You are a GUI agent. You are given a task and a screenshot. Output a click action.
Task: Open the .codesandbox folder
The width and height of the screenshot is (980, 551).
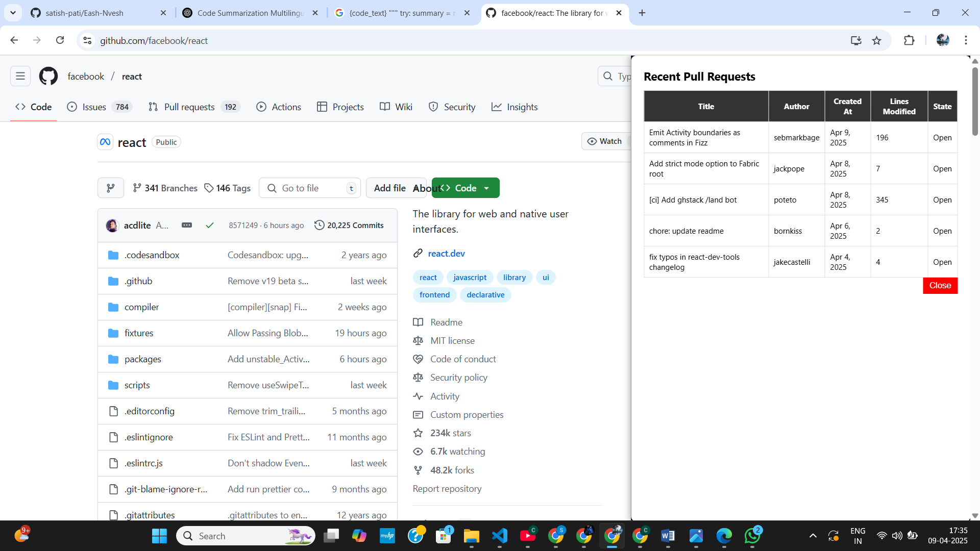pos(152,255)
